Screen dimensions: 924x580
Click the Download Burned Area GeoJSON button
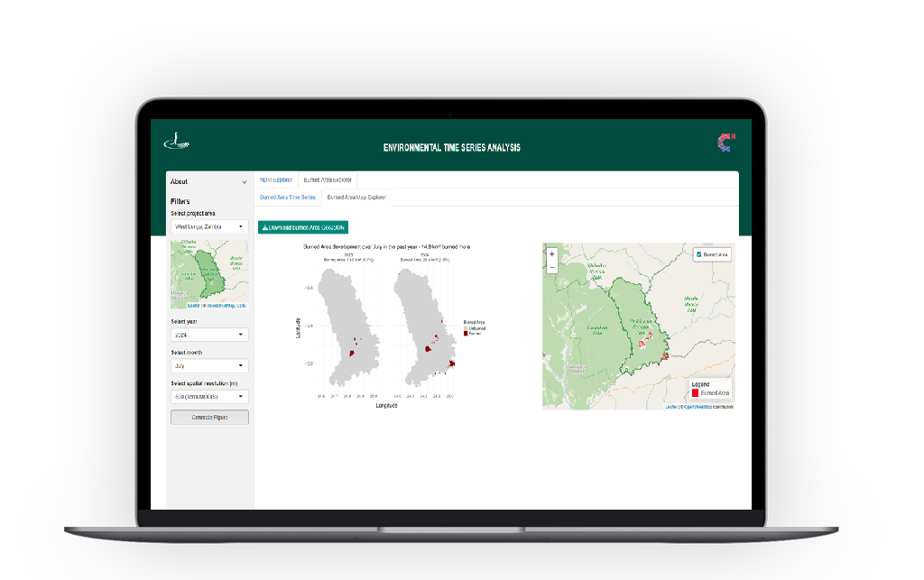pos(303,227)
